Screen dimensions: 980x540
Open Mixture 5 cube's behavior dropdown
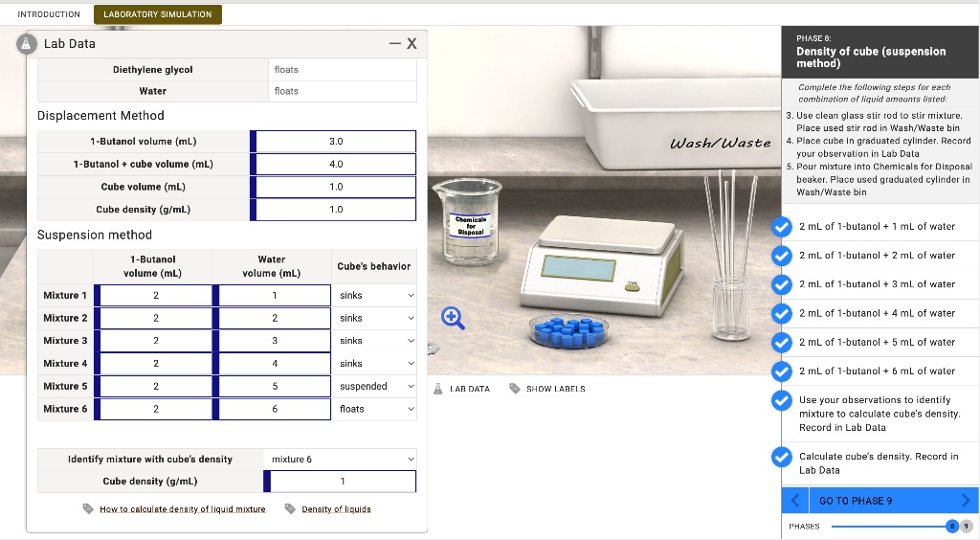374,387
